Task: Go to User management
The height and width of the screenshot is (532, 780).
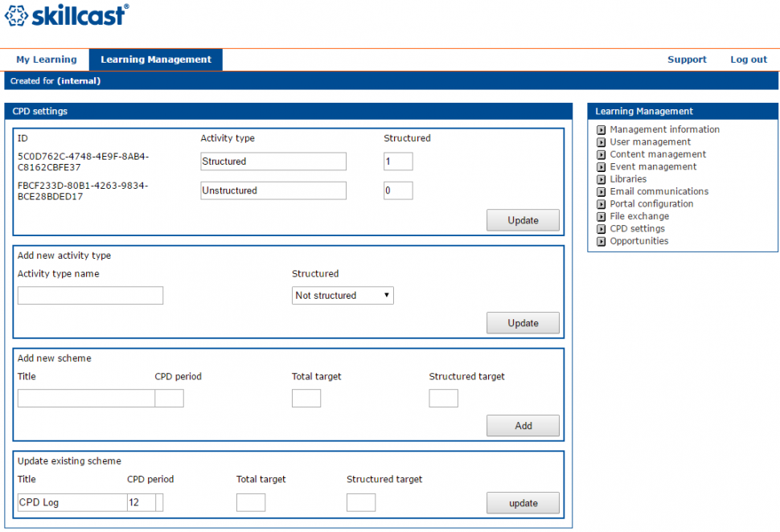Action: click(651, 141)
